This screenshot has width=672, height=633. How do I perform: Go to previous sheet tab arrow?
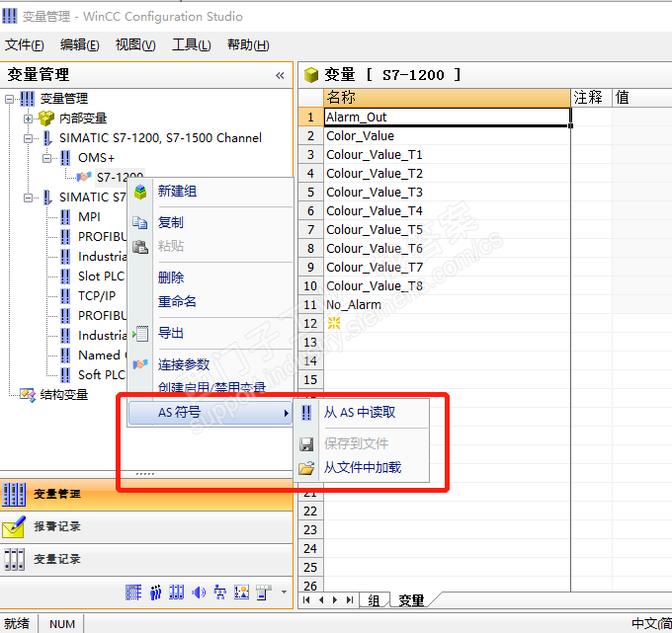(321, 600)
